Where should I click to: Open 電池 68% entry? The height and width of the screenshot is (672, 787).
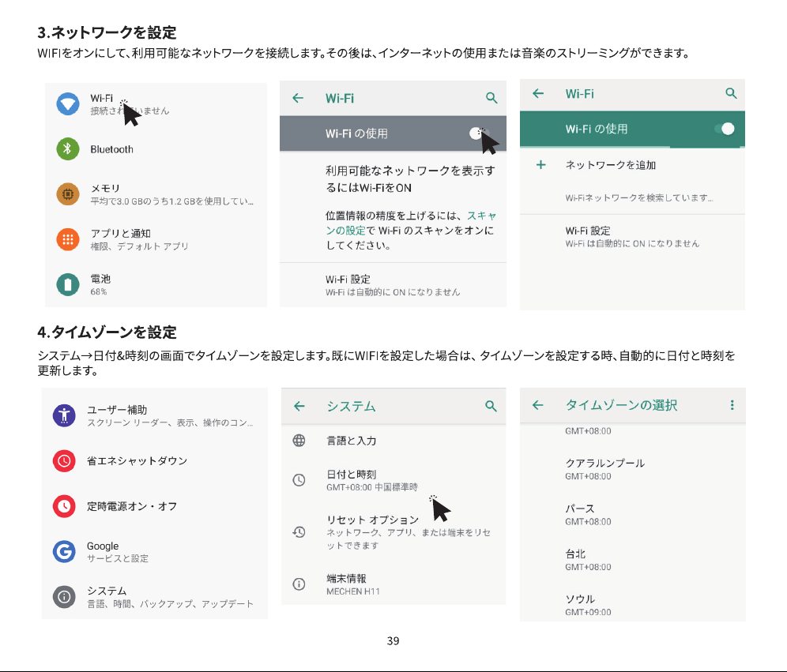(156, 284)
